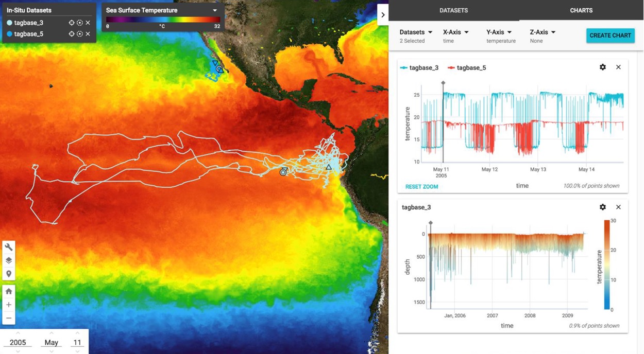
Task: Open the map tools wrench icon
Action: [x=9, y=247]
